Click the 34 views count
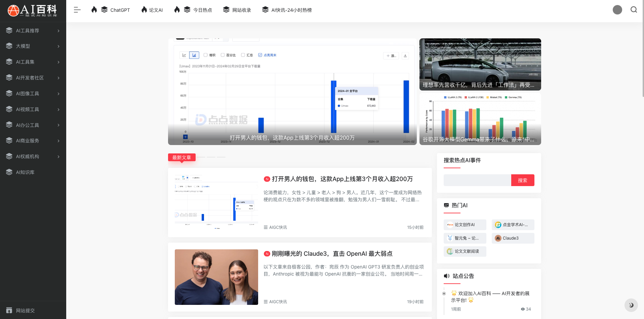 [526, 309]
